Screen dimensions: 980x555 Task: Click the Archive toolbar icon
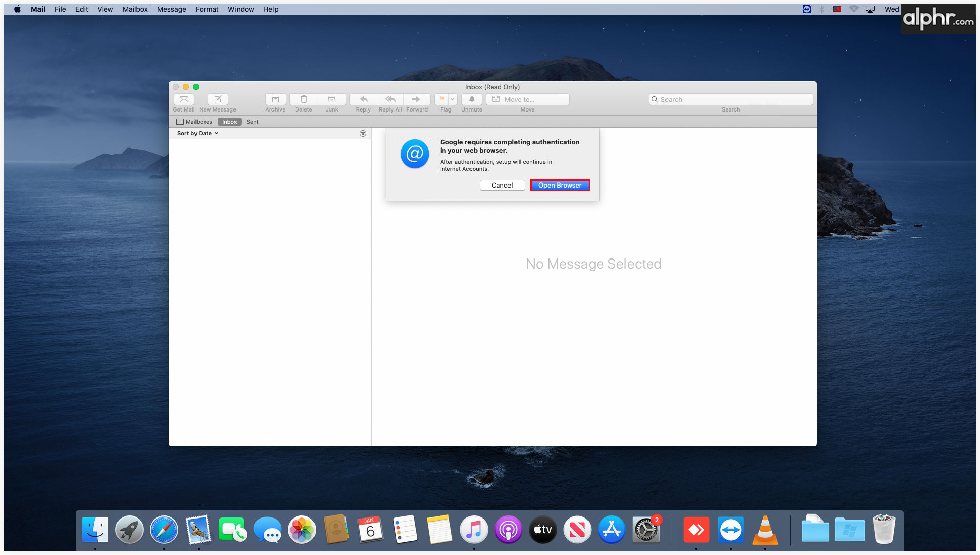[276, 99]
